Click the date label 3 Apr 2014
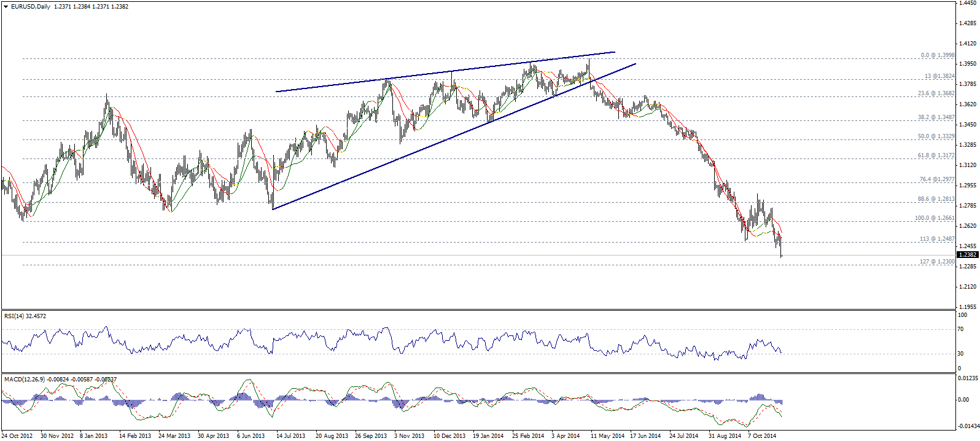The width and height of the screenshot is (980, 441). point(566,436)
